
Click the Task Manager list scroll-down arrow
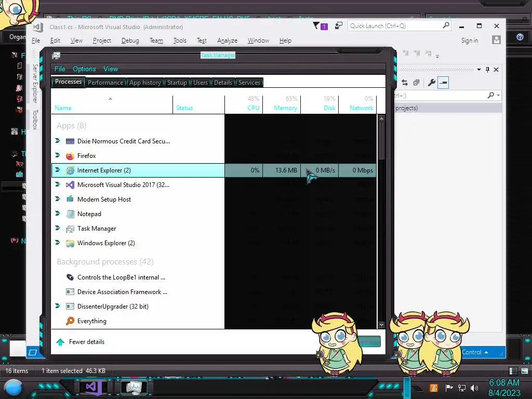click(381, 325)
